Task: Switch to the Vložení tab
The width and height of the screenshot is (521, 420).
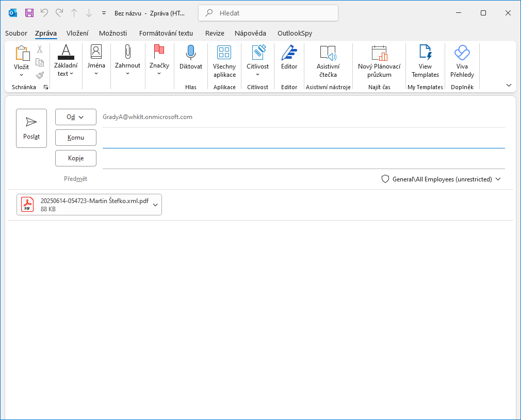Action: point(77,33)
